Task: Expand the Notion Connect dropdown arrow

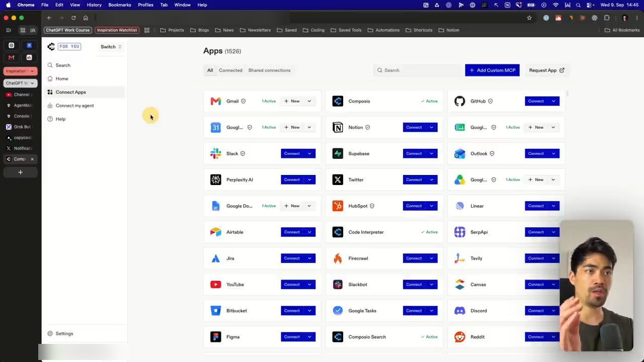Action: (432, 127)
